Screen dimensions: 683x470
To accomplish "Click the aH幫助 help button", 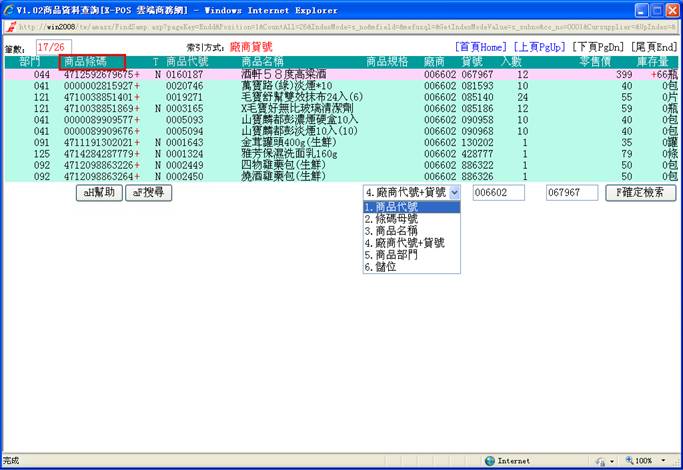I will click(x=98, y=193).
